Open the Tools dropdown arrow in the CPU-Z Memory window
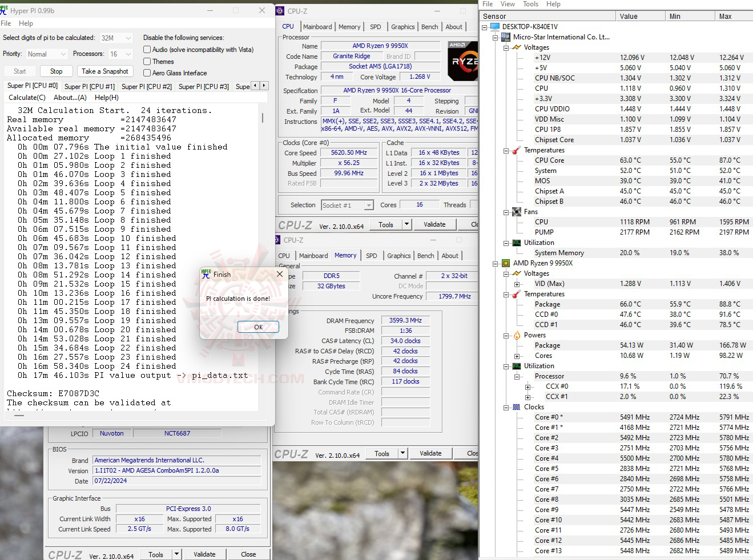The image size is (753, 560). tap(403, 453)
